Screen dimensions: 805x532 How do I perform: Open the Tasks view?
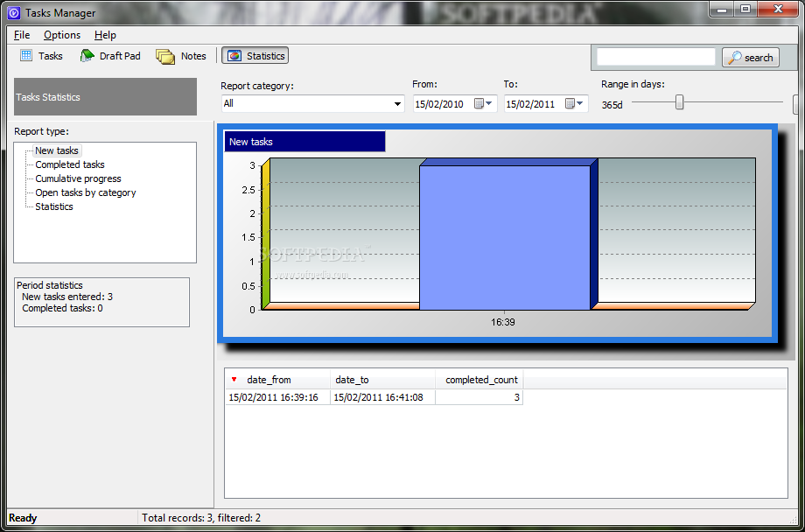[42, 56]
